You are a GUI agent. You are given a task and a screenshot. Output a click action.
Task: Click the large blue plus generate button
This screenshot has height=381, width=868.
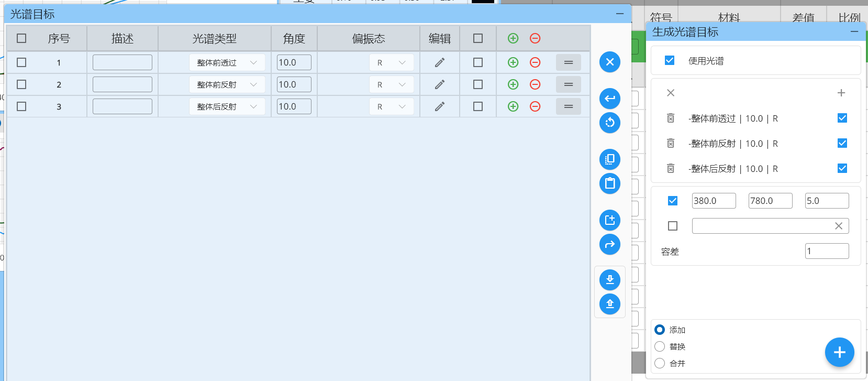point(839,352)
